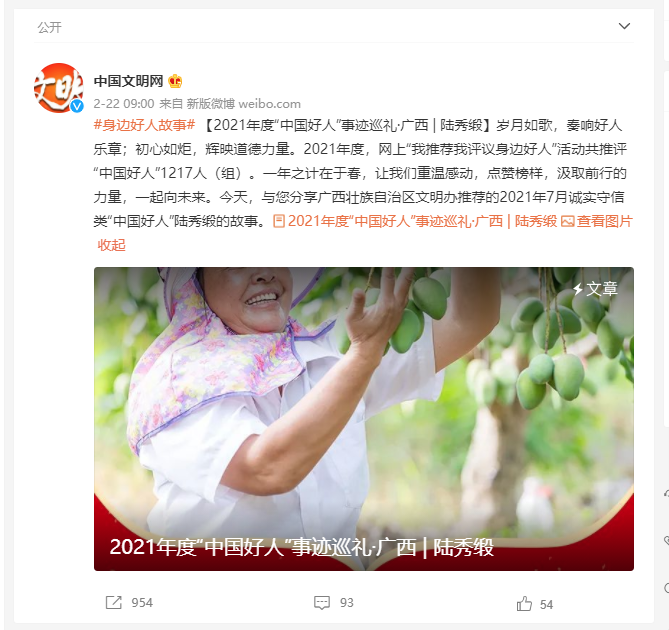Click the 新版微博 weibo.com source link
Screen dimensions: 669x630
click(x=244, y=104)
